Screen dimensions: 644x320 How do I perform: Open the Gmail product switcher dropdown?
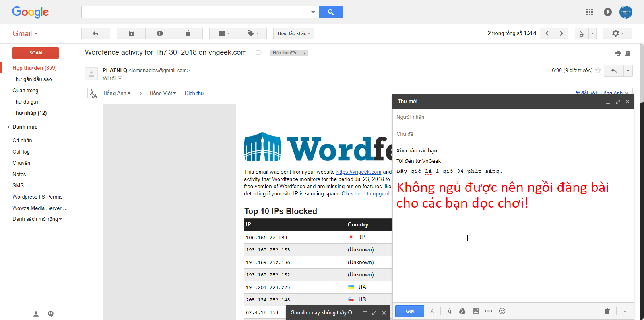pyautogui.click(x=25, y=34)
